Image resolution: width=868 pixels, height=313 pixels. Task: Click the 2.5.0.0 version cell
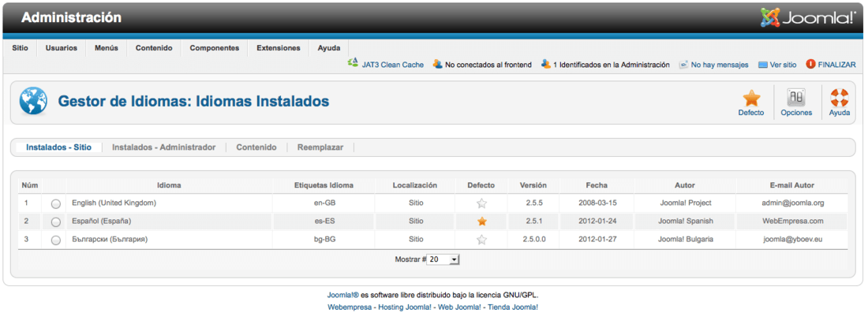[533, 240]
